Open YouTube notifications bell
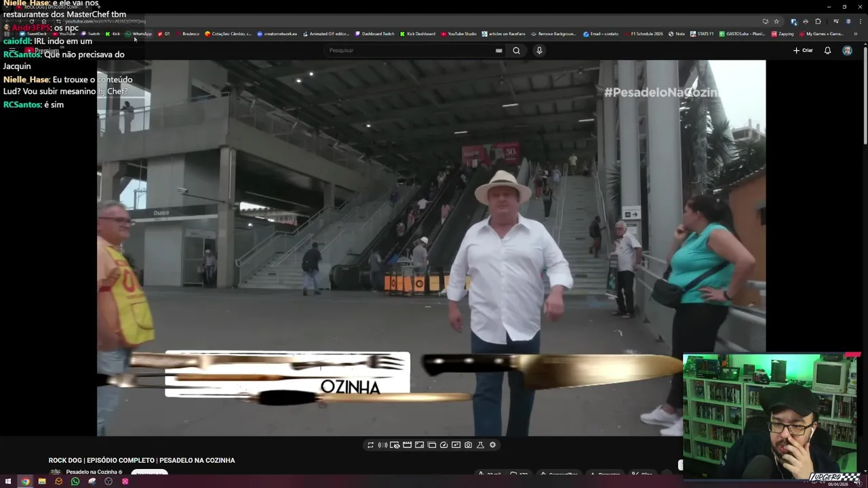This screenshot has height=488, width=868. click(827, 50)
